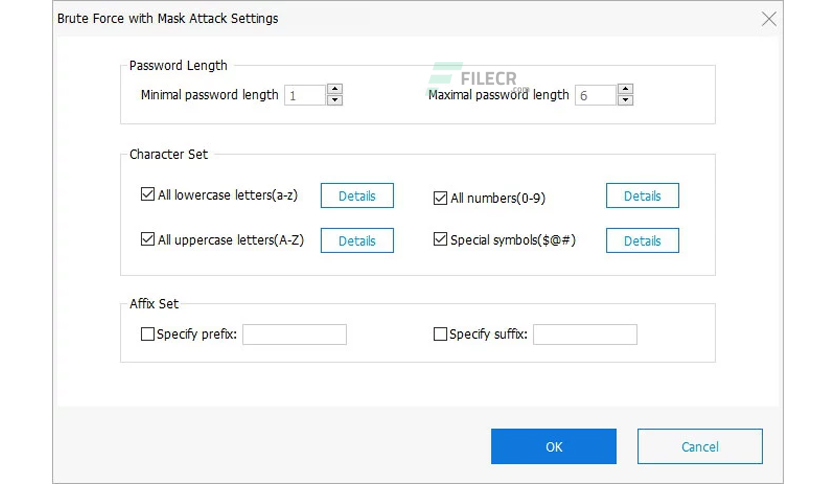This screenshot has height=484, width=836.
Task: Toggle All numbers(0-9) checkbox
Action: (x=440, y=198)
